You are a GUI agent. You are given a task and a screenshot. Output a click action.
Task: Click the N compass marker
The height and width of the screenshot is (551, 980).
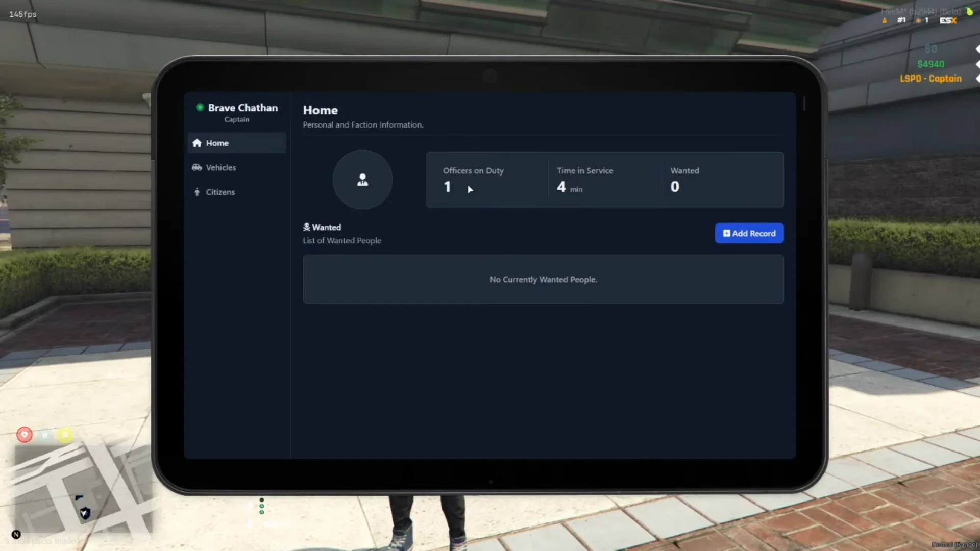point(16,534)
